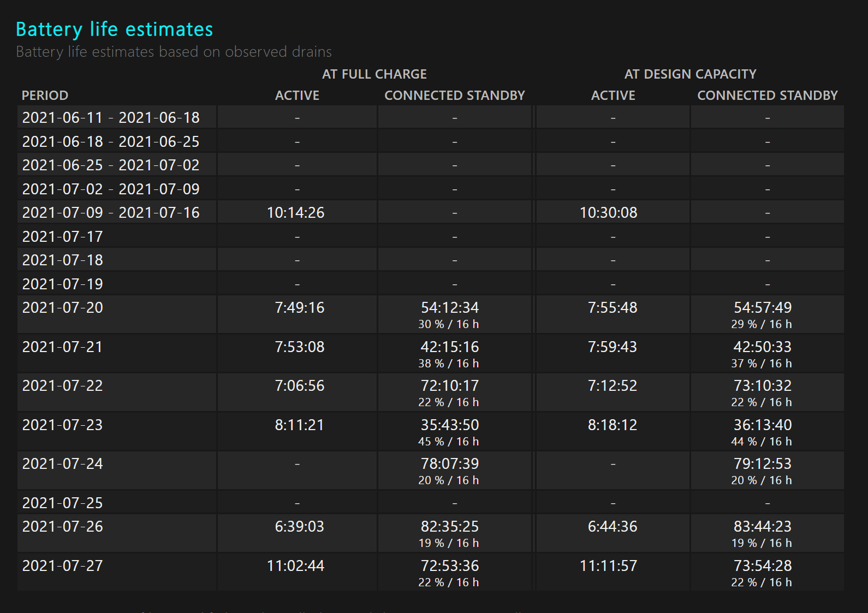Click active time 6:39:03

[x=300, y=527]
